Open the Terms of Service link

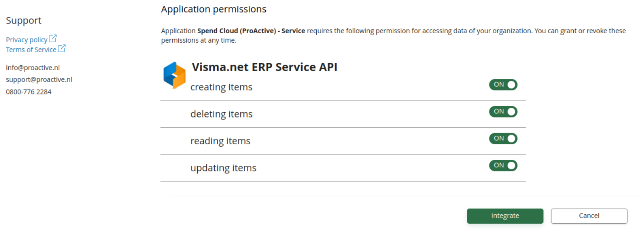pyautogui.click(x=31, y=49)
